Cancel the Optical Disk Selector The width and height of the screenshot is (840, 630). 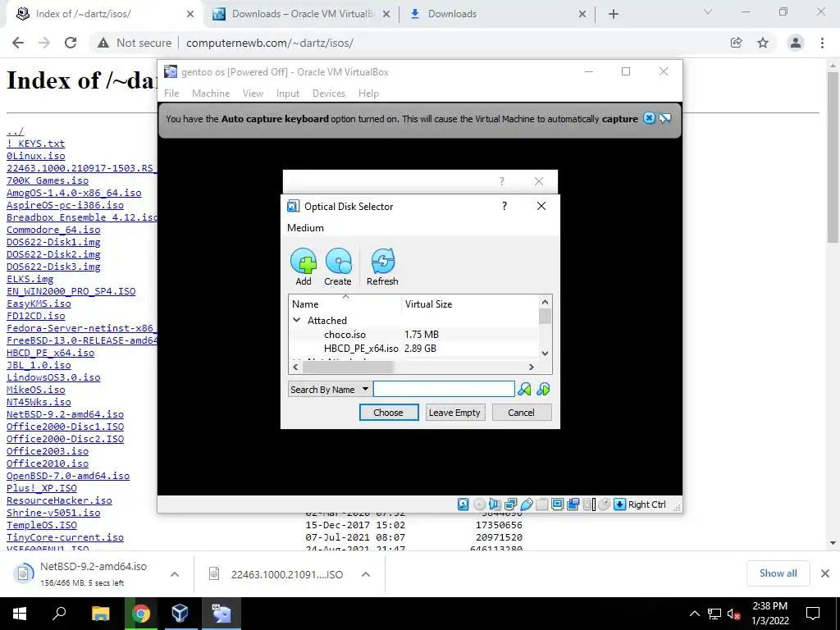coord(521,413)
